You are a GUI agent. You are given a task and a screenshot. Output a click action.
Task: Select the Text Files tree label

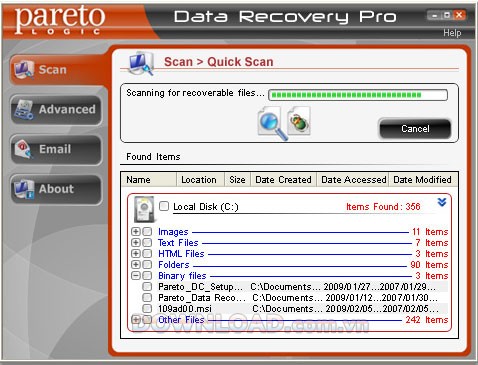coord(178,243)
